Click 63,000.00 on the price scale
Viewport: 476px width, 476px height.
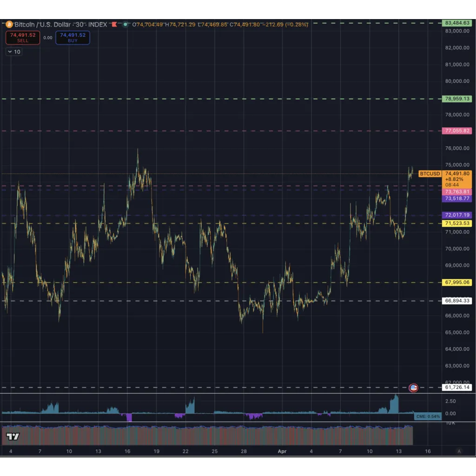(457, 366)
